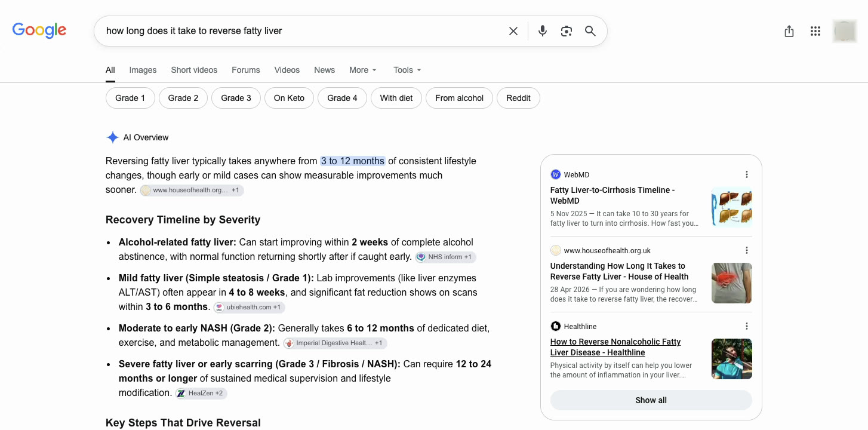Open Google Lens image search icon
Screen dimensions: 868x430
[x=567, y=31]
